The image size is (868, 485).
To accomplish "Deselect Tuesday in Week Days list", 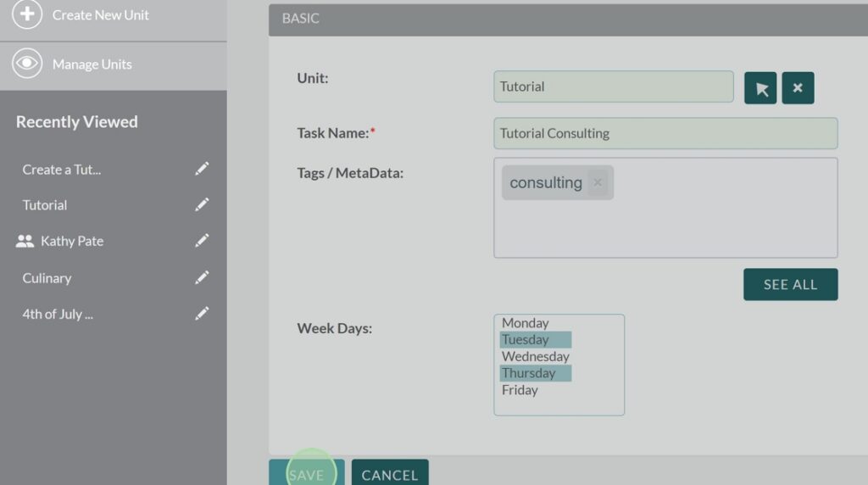I will pyautogui.click(x=526, y=340).
